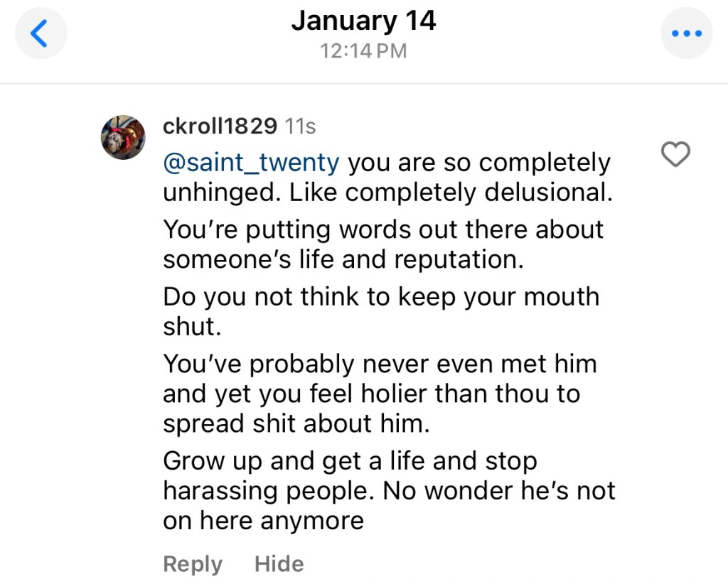Tap the January 14 header title
Screen dimensions: 728x579
tap(363, 21)
